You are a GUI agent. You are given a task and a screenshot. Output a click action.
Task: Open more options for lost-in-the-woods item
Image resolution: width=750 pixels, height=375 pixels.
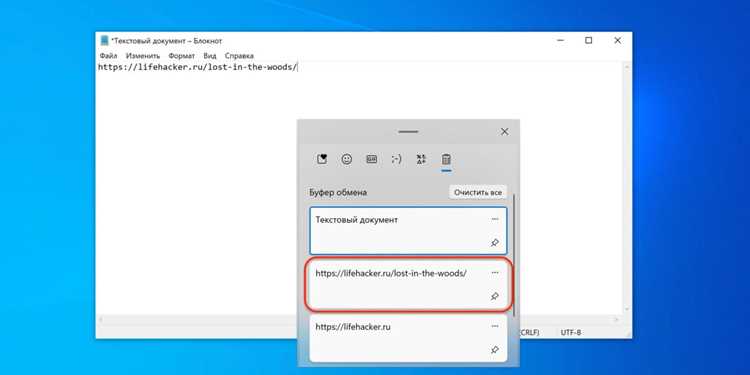click(x=495, y=273)
